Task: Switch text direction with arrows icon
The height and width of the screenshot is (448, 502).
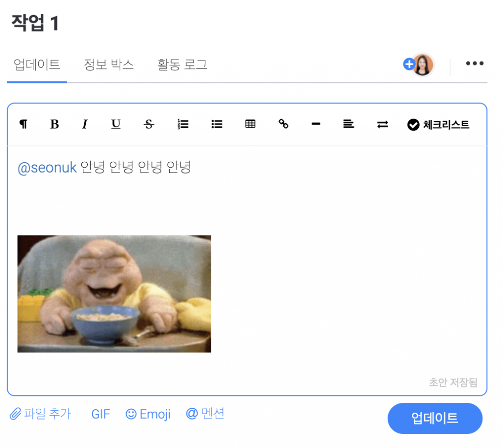Action: pyautogui.click(x=382, y=124)
